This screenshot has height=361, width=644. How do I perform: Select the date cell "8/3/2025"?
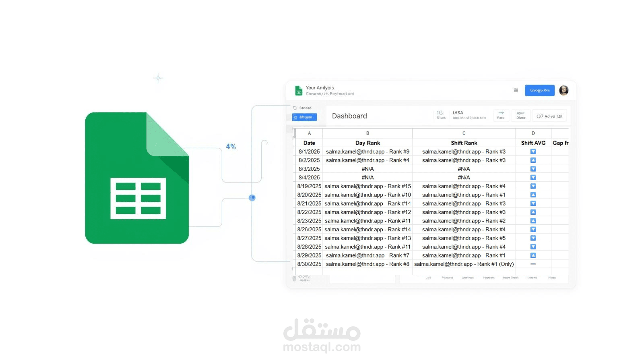click(x=309, y=169)
